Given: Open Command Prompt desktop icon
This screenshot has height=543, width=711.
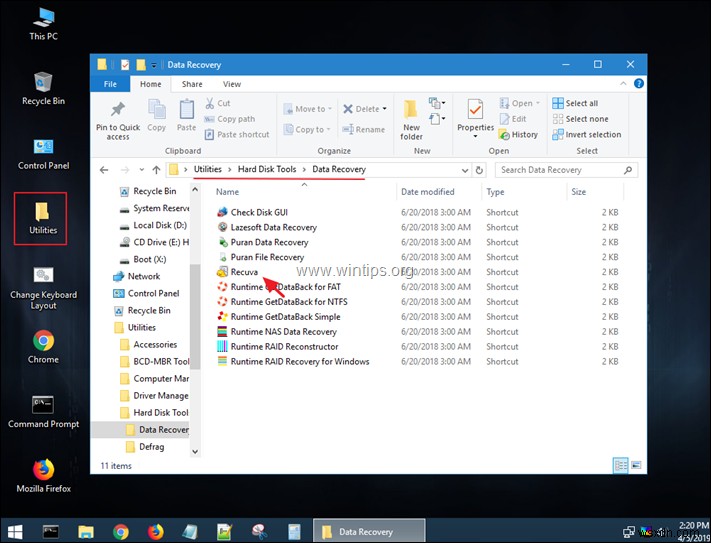Looking at the screenshot, I should (x=44, y=412).
